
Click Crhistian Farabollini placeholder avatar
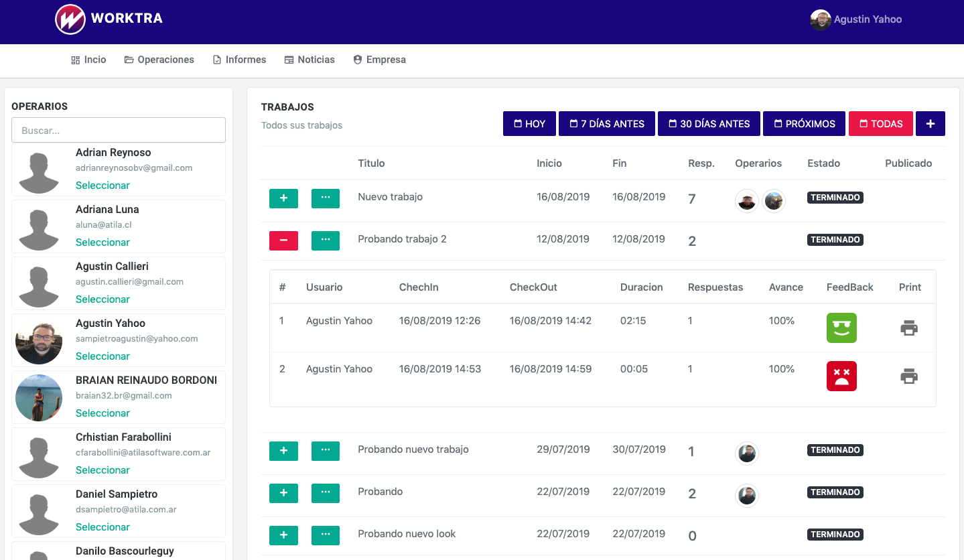(x=39, y=455)
